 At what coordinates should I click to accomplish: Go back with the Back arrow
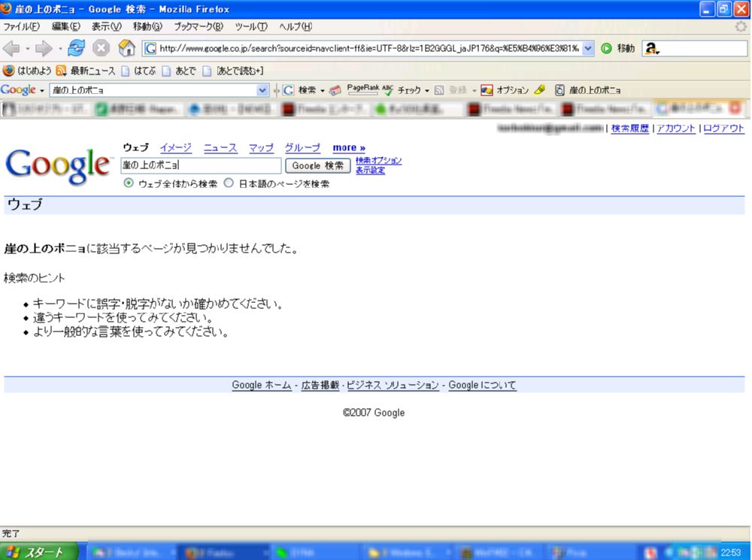[11, 48]
